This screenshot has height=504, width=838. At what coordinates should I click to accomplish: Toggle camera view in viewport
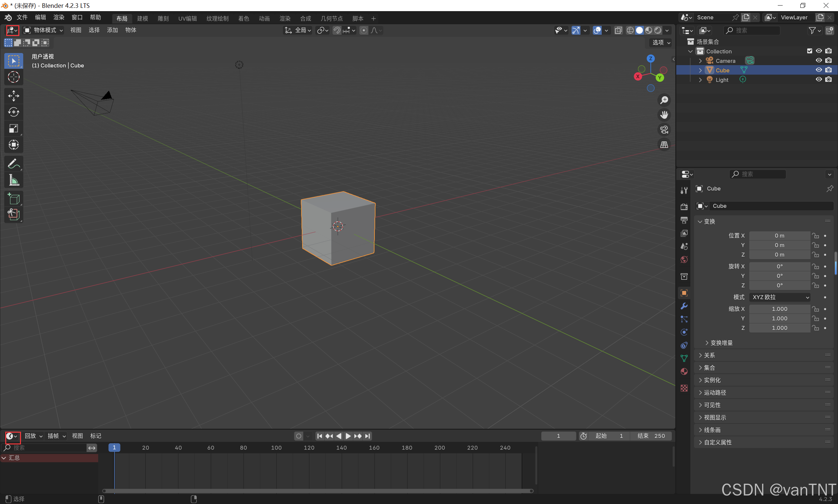664,130
